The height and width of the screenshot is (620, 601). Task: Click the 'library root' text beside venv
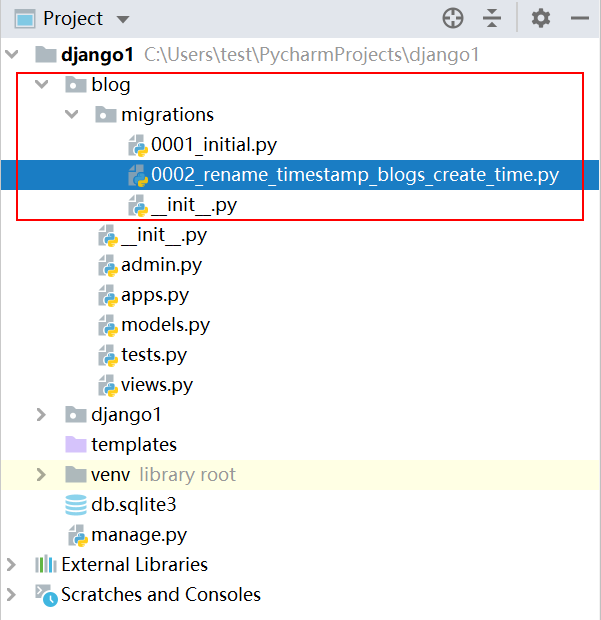coord(187,474)
